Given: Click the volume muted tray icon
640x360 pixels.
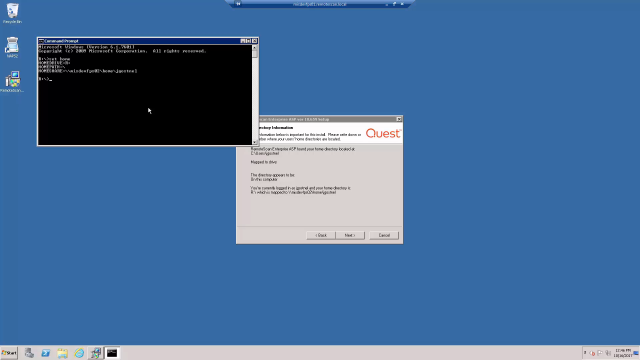Looking at the screenshot, I should coord(592,353).
